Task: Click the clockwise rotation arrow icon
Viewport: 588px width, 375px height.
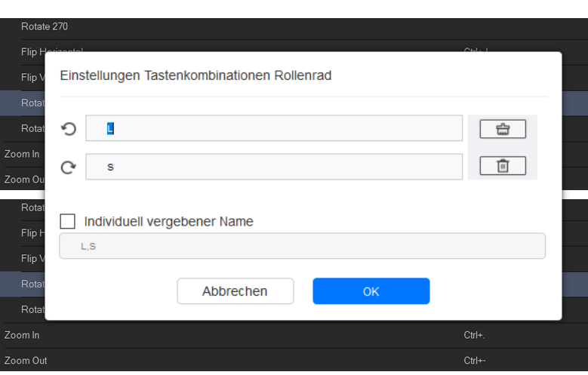Action: [69, 168]
